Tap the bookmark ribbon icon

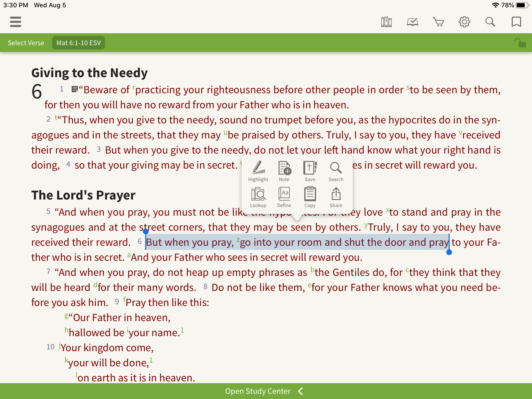[x=516, y=22]
